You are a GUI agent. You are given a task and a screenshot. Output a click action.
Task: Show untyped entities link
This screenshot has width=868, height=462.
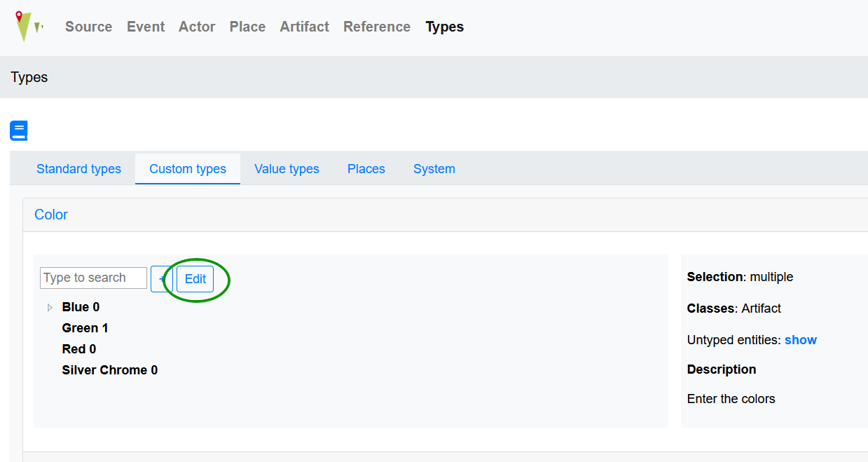801,340
